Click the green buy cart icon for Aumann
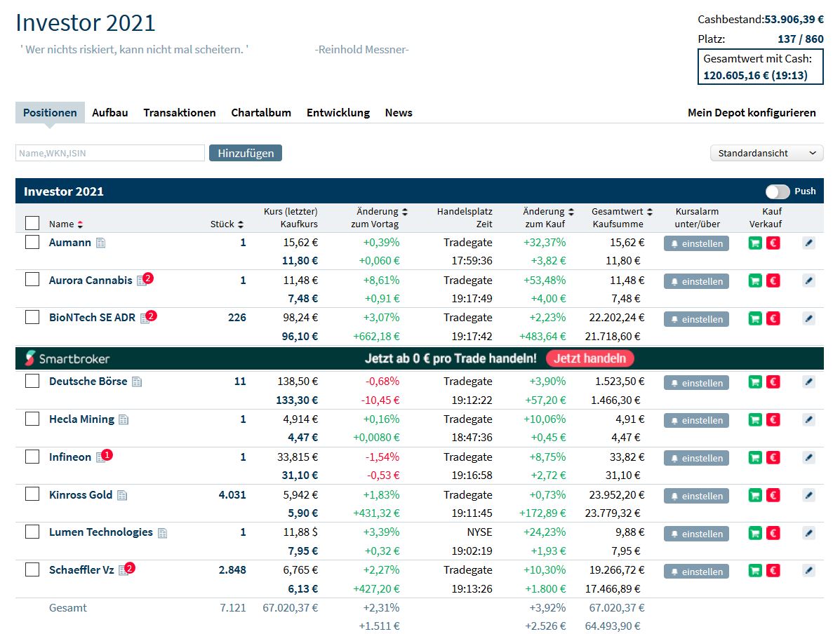The image size is (840, 634). (x=755, y=243)
